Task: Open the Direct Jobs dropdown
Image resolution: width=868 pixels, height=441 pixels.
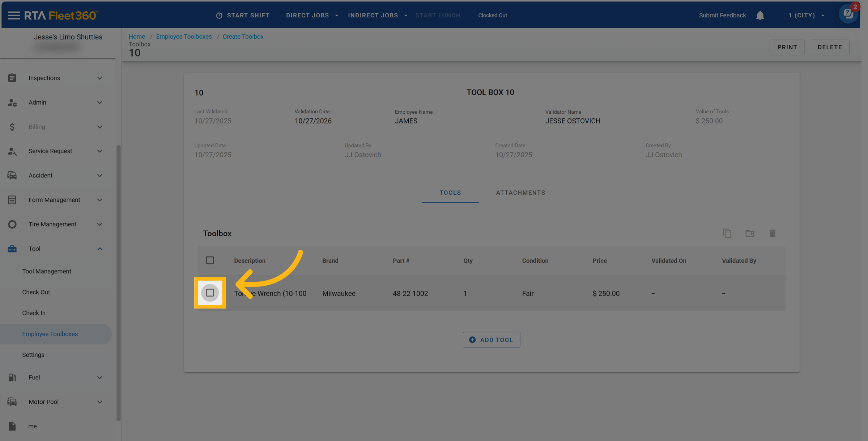Action: pyautogui.click(x=312, y=15)
